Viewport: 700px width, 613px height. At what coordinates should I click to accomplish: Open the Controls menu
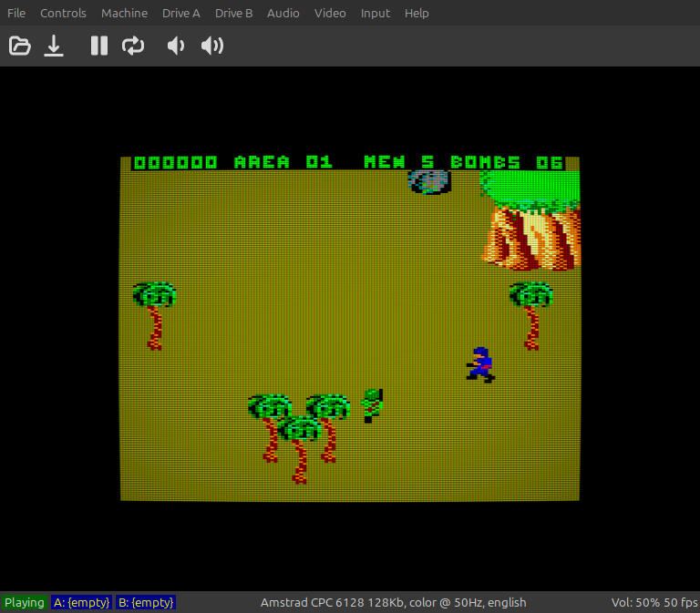pos(63,13)
